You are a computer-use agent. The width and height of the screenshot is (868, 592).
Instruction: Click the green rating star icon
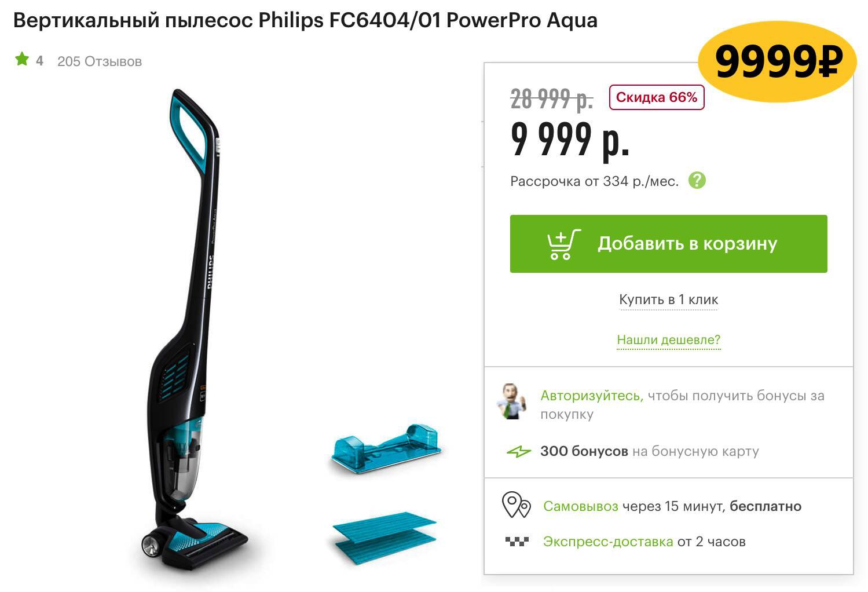click(22, 59)
